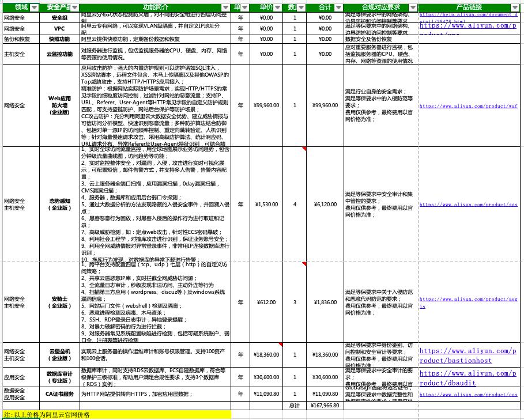Open the 安全产品 column filter dropdown
This screenshot has height=420, width=524.
click(x=74, y=7)
